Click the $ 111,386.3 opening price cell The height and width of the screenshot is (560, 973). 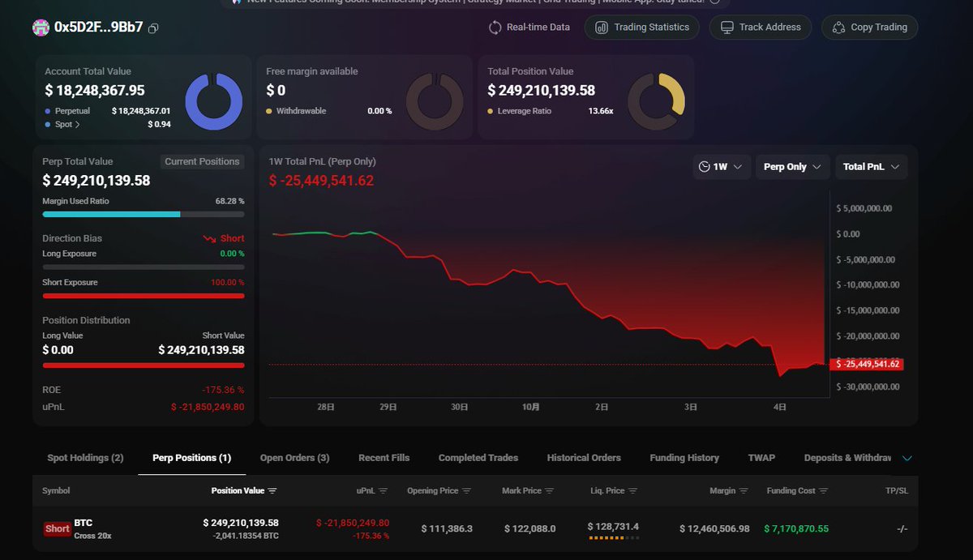[447, 528]
